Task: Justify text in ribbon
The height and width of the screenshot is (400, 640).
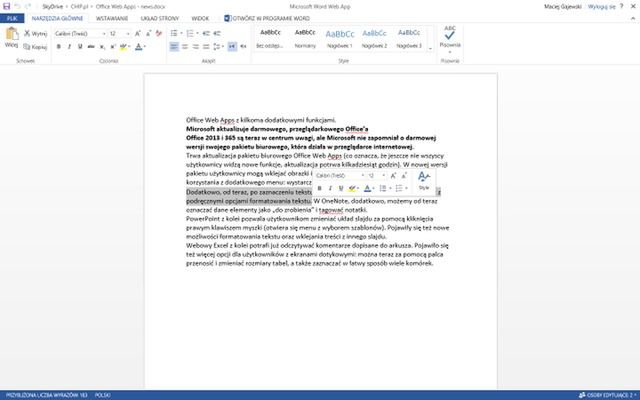Action: click(206, 47)
